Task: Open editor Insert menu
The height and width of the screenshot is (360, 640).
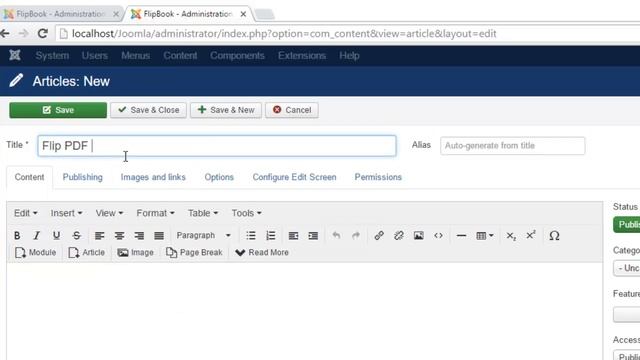Action: click(x=66, y=213)
